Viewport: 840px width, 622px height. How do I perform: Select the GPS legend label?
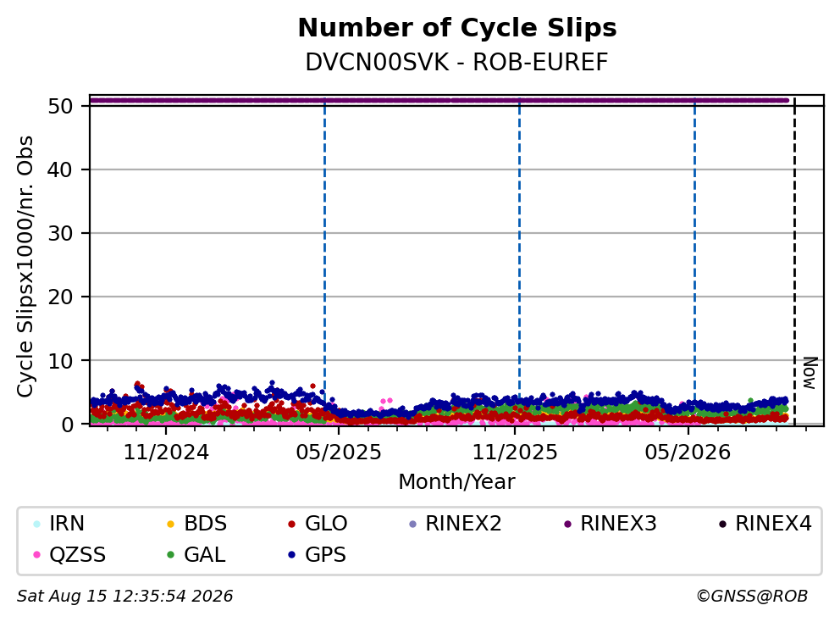click(325, 554)
